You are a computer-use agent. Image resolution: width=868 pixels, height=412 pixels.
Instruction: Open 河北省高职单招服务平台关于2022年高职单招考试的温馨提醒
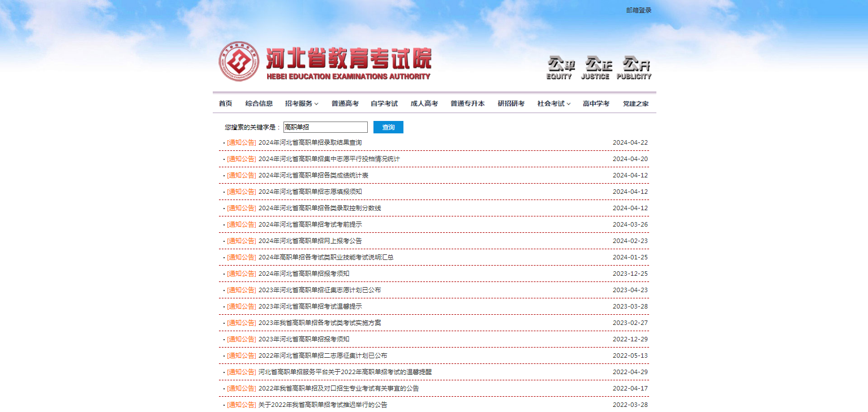coord(345,372)
